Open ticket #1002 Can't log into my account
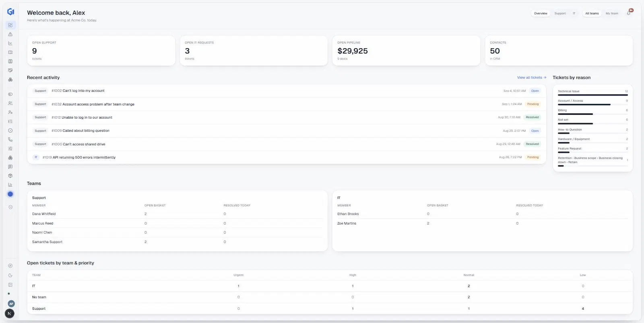 coord(287,91)
